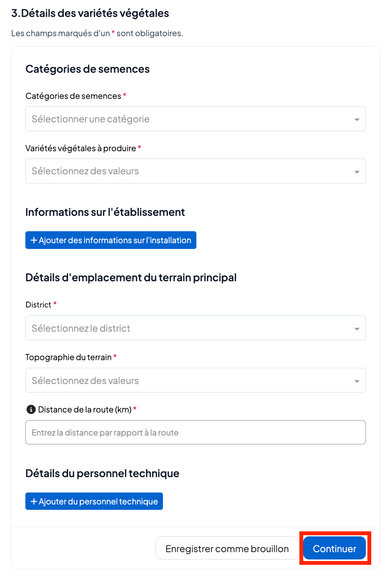Open the Sélectionnez le district dropdown
The height and width of the screenshot is (576, 392).
click(195, 328)
